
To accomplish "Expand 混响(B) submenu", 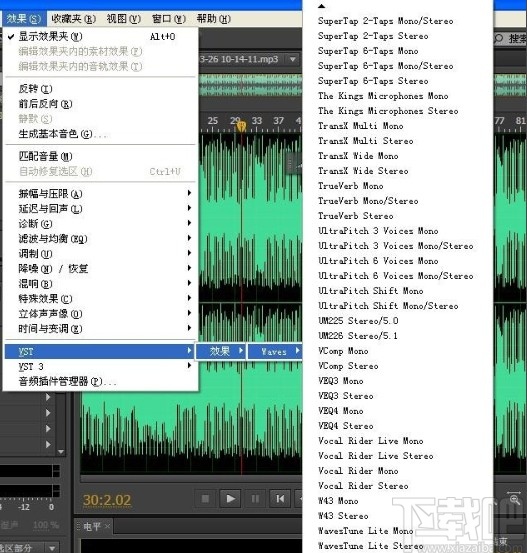I will coord(101,284).
